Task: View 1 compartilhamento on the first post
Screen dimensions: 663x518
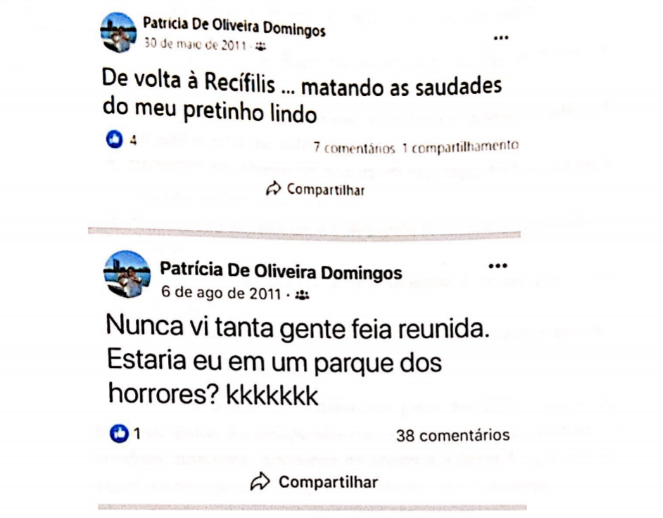Action: click(460, 147)
